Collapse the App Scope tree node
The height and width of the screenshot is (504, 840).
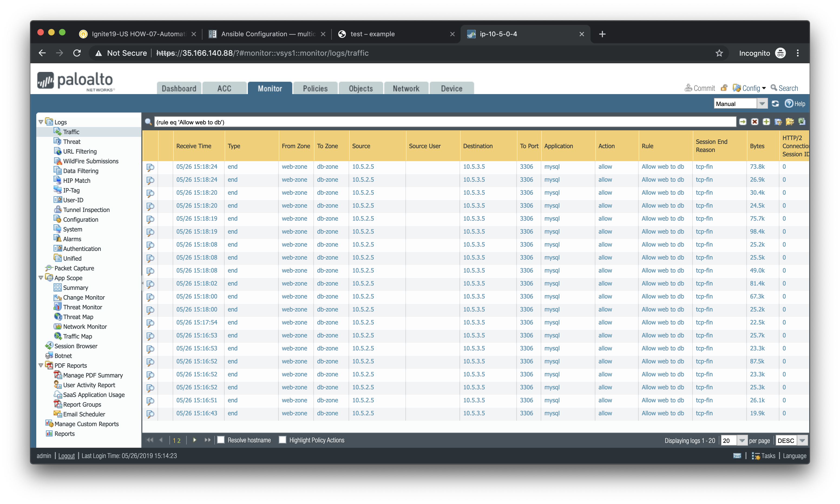[x=41, y=278]
